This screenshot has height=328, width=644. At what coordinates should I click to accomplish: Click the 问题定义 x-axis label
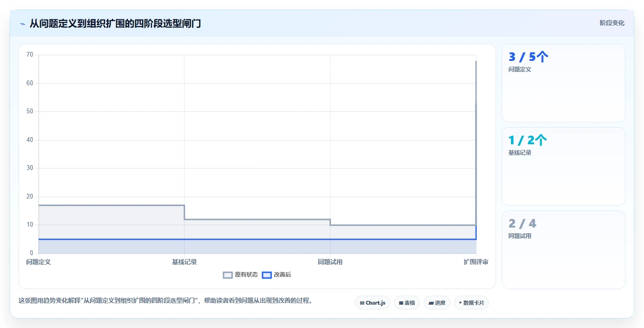39,262
